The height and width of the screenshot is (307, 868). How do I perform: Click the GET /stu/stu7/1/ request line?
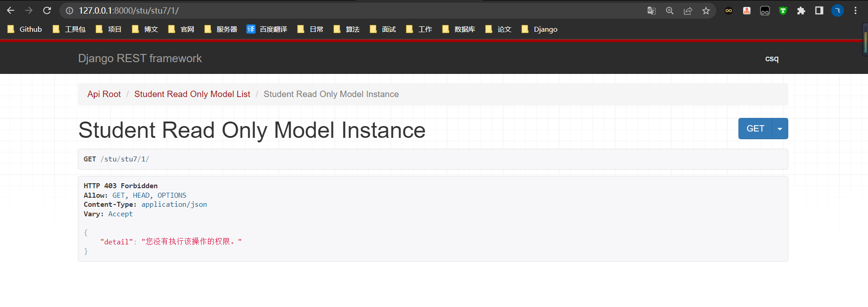pos(116,159)
